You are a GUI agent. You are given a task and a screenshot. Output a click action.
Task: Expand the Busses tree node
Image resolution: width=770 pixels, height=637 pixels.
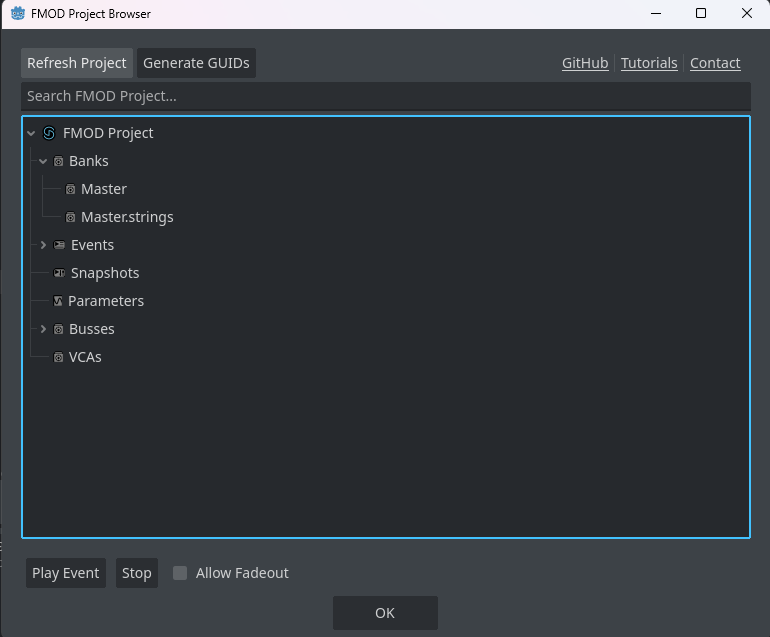pyautogui.click(x=43, y=329)
